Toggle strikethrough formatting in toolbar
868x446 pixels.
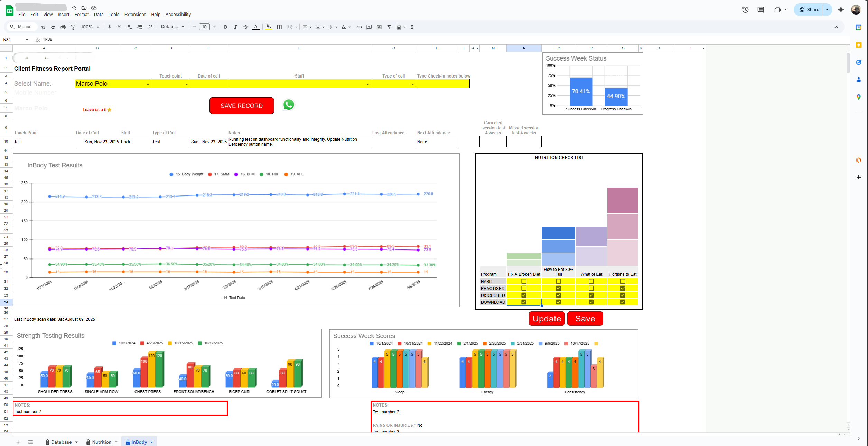(x=245, y=27)
